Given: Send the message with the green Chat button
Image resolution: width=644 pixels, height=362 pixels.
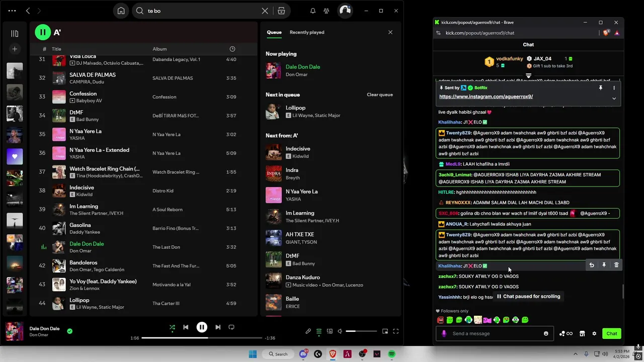Looking at the screenshot, I should pos(612,333).
